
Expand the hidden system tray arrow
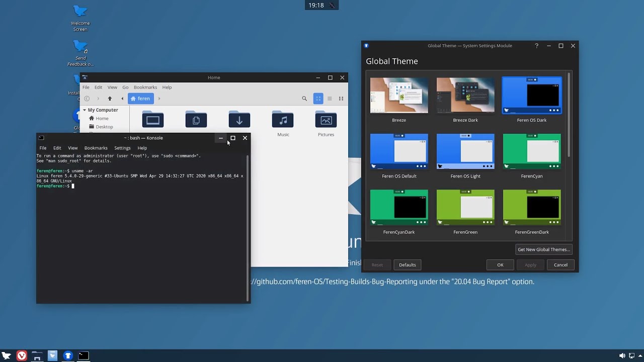tap(639, 356)
